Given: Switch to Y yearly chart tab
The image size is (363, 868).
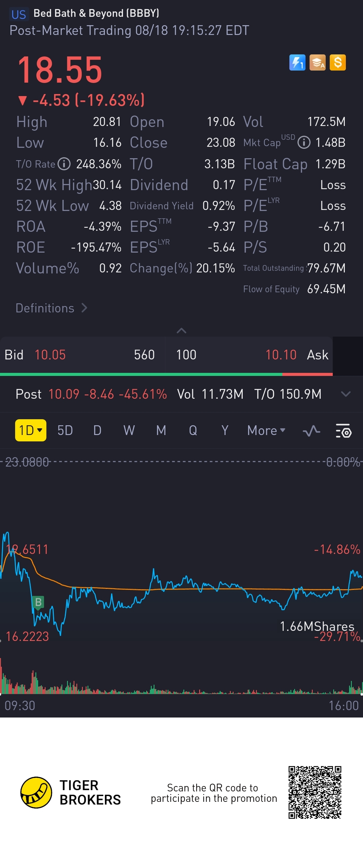Looking at the screenshot, I should pyautogui.click(x=225, y=430).
